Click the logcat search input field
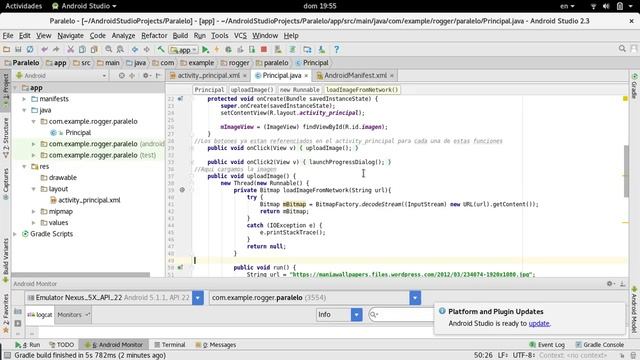The image size is (640, 360). [401, 315]
